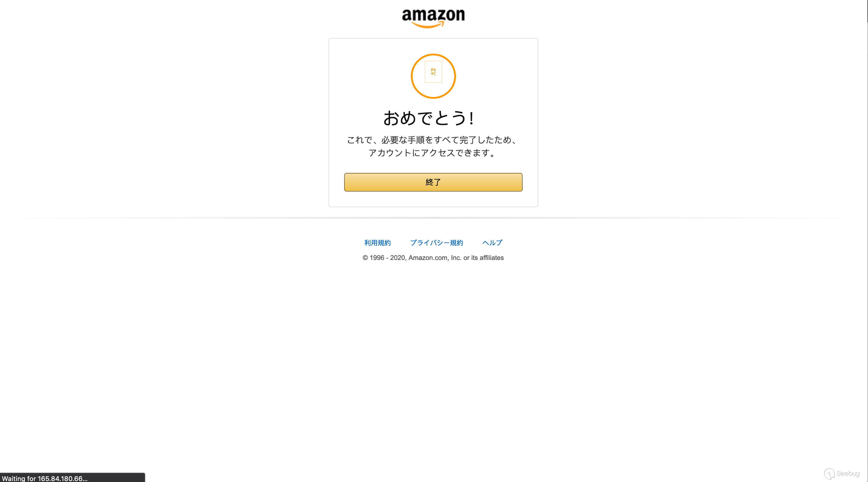Click the orange circle success icon

click(x=433, y=76)
